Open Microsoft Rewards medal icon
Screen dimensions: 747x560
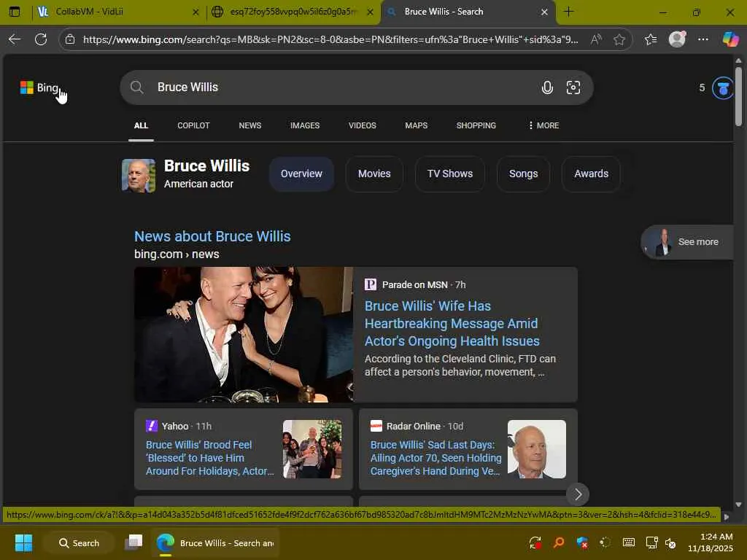[x=723, y=88]
